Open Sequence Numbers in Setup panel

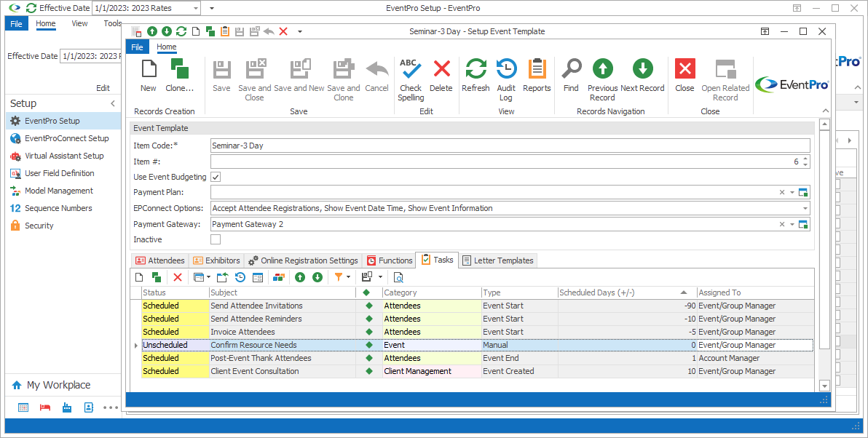[x=63, y=209]
